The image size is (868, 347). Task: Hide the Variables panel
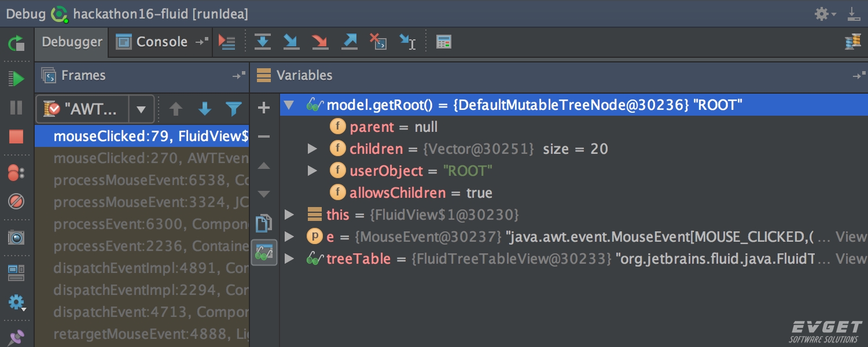point(859,76)
